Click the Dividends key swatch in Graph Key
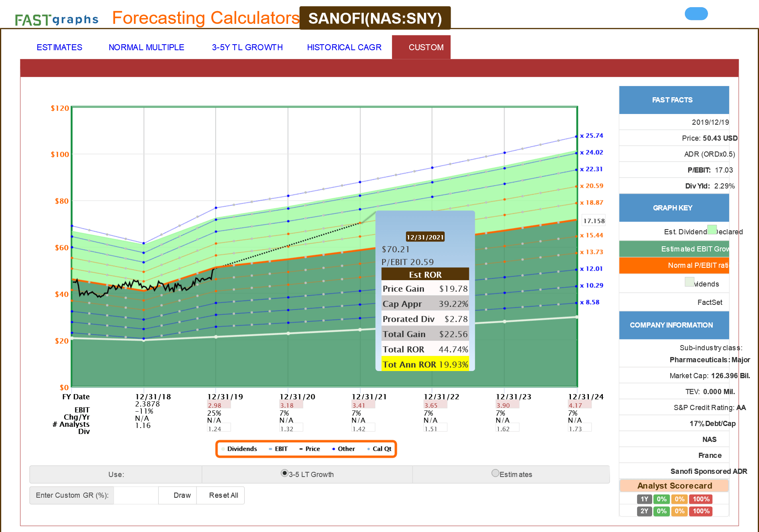This screenshot has width=759, height=532. pos(690,282)
